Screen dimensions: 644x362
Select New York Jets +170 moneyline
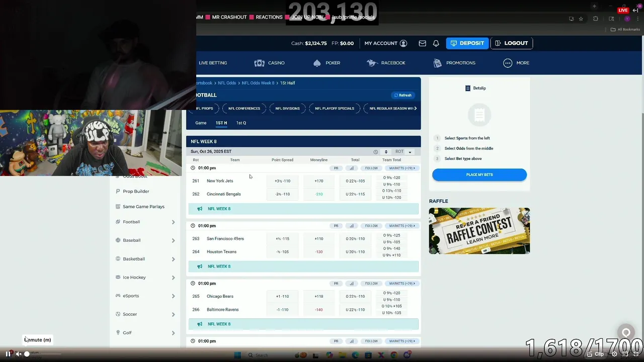point(319,181)
